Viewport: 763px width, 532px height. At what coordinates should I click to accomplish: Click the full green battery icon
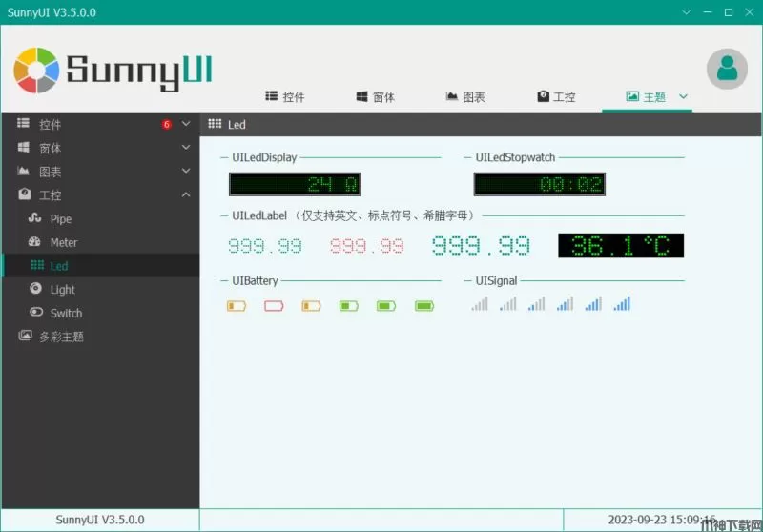click(424, 306)
